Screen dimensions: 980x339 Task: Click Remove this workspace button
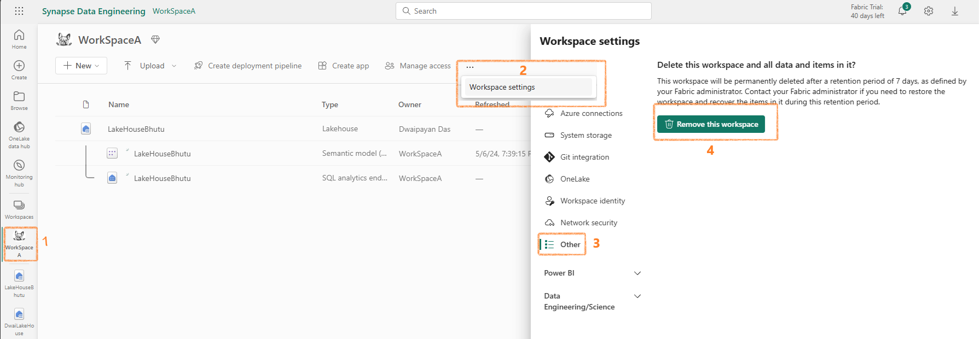coord(711,124)
